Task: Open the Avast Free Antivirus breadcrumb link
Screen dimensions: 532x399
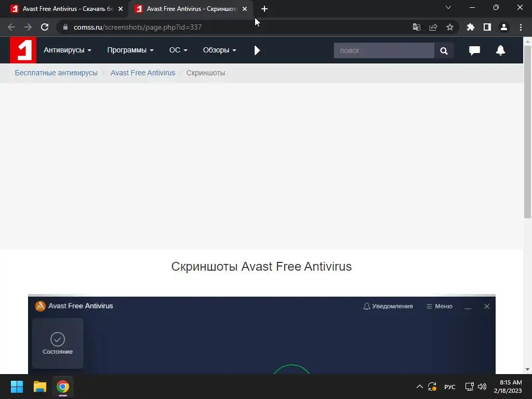Action: point(143,73)
